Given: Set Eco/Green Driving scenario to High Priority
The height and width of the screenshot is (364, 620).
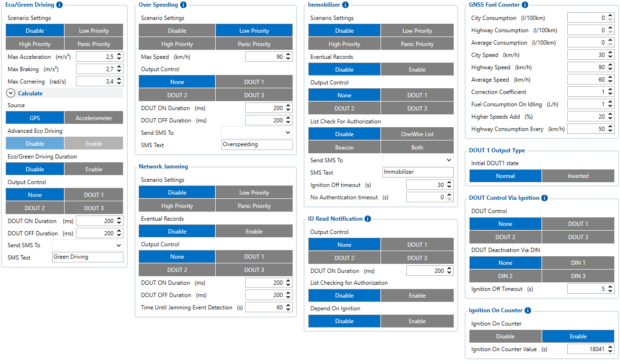Looking at the screenshot, I should (35, 44).
